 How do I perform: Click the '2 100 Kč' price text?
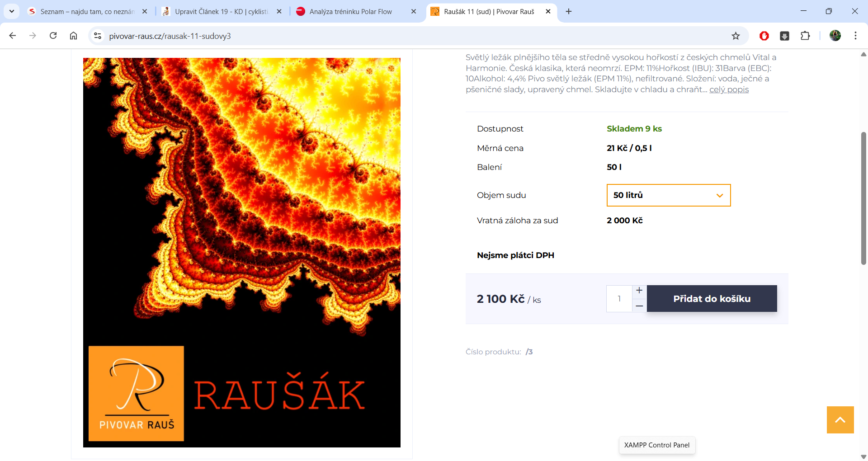500,299
